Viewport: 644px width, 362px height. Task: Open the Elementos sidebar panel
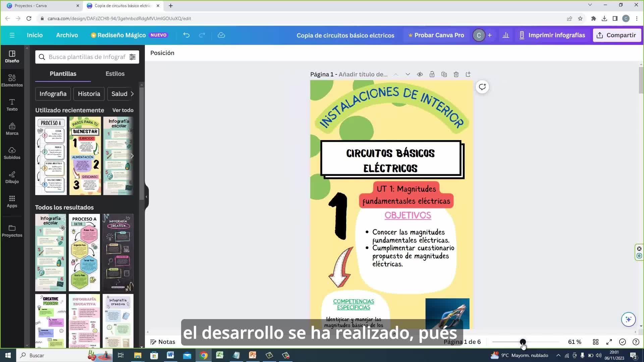12,80
